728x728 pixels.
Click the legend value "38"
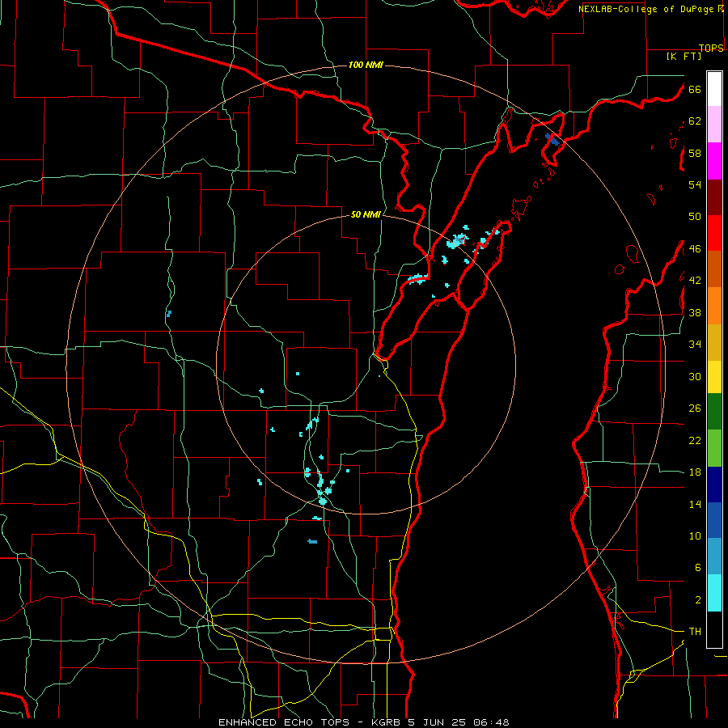[695, 312]
